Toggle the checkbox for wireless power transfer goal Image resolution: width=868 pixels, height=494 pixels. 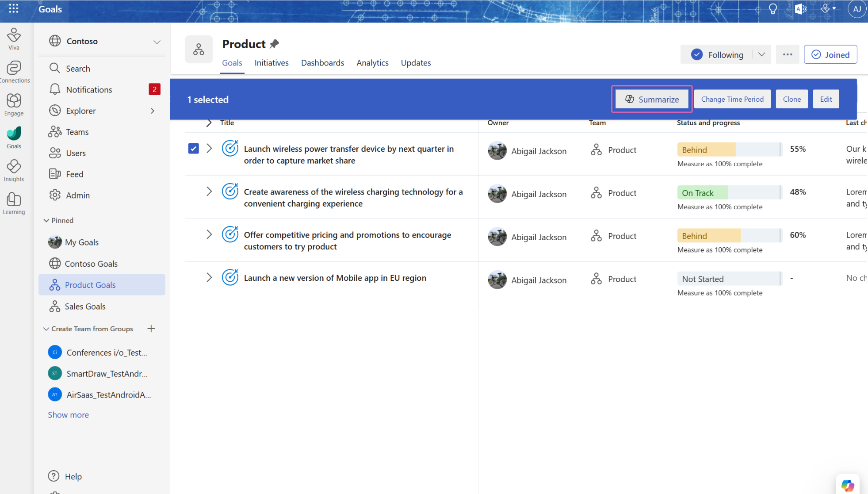(x=194, y=149)
